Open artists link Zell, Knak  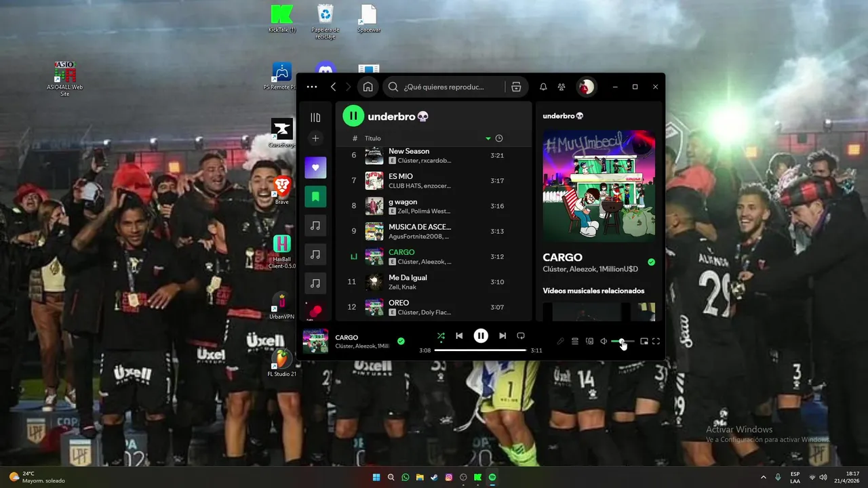pos(402,287)
